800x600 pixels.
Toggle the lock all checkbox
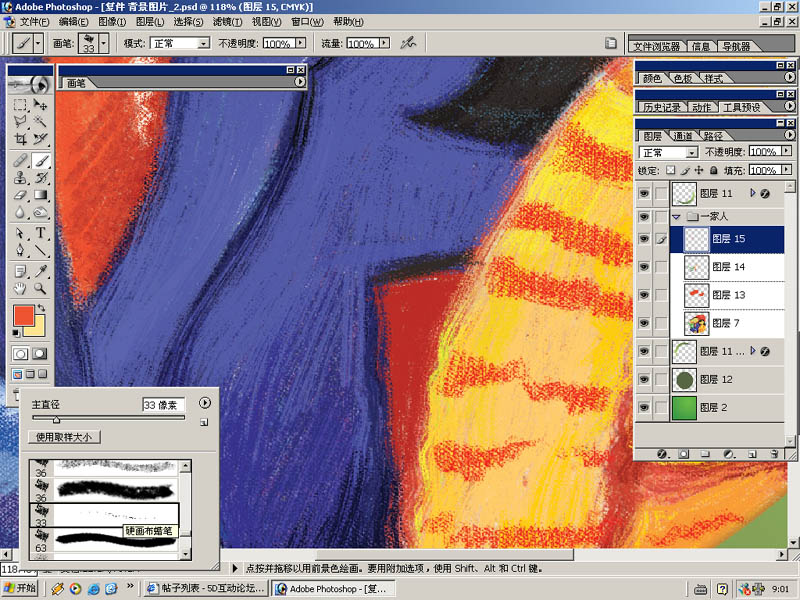[713, 170]
